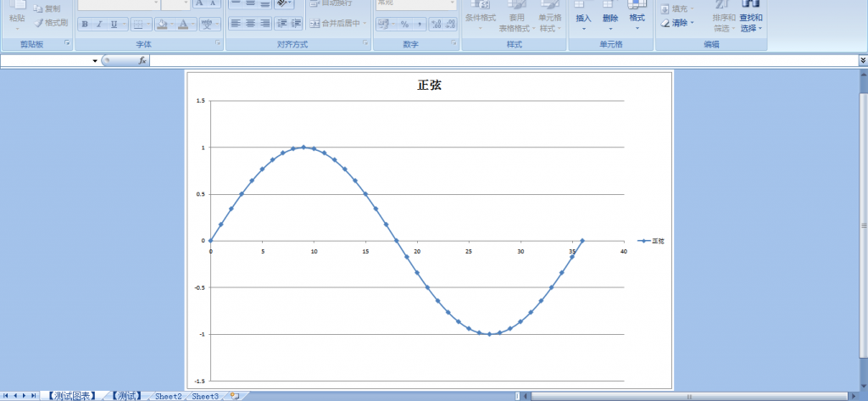Switch to the Sheet2 tab
This screenshot has height=401, width=868.
tap(169, 396)
